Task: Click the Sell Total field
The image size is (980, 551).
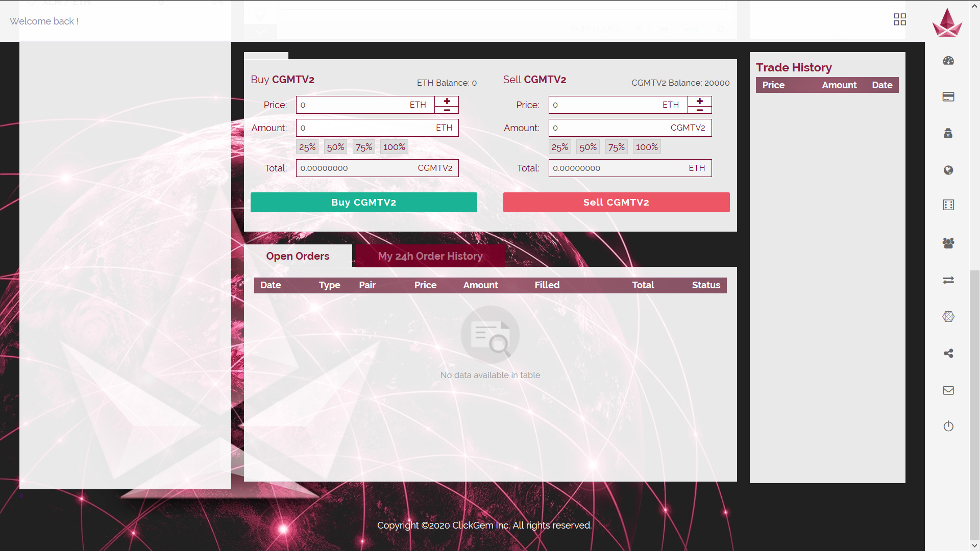Action: (x=630, y=168)
